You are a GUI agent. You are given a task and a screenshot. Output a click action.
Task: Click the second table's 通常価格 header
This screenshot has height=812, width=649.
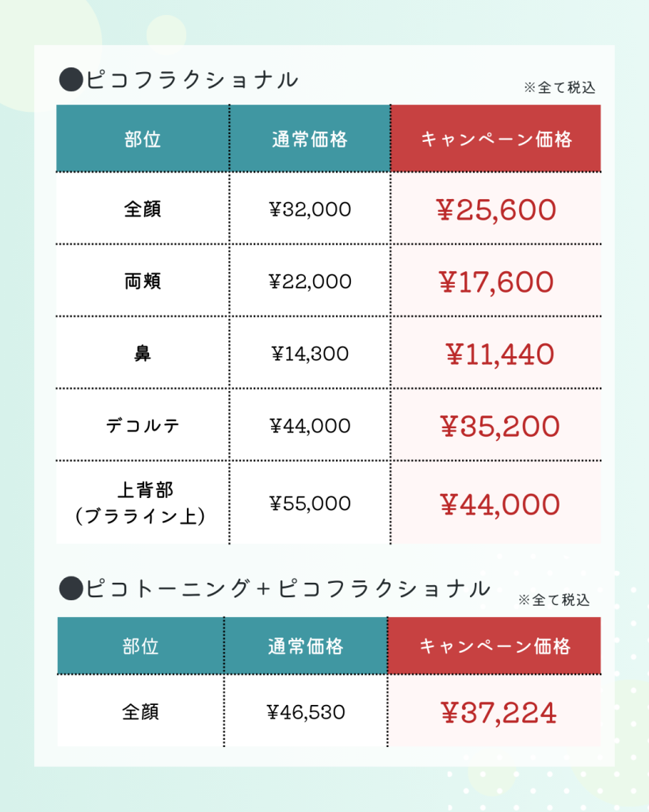point(305,645)
